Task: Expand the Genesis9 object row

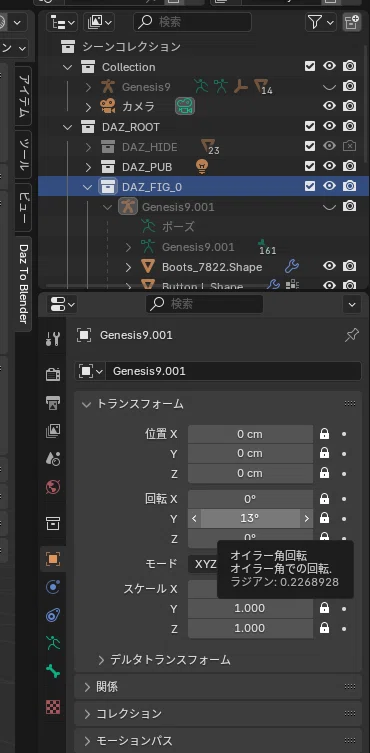Action: point(88,87)
